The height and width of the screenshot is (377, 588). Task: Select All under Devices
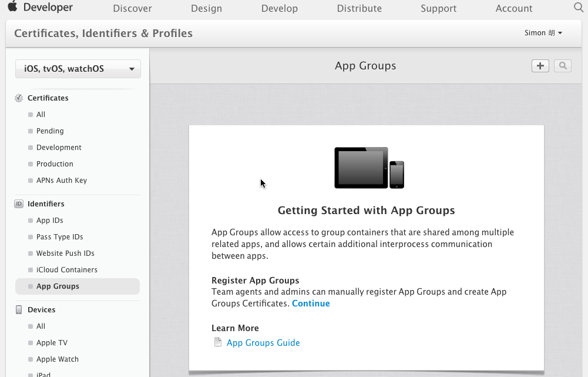[41, 326]
